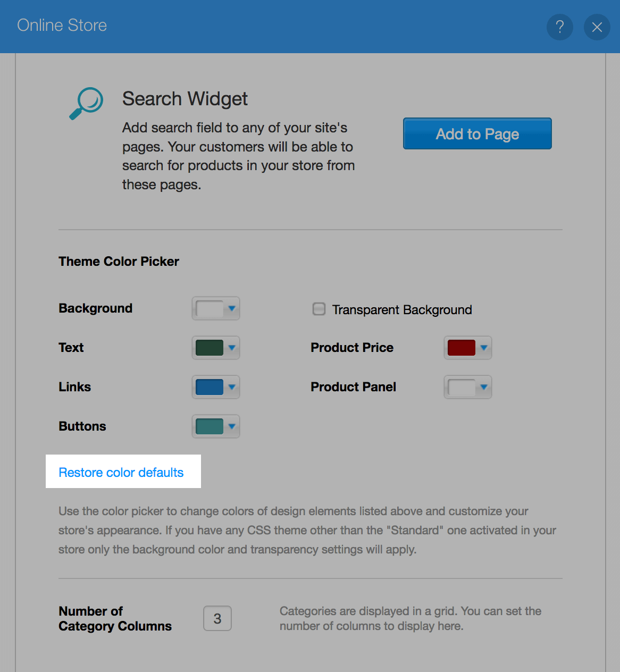Image resolution: width=620 pixels, height=672 pixels.
Task: Open the Text color dropdown arrow
Action: [232, 348]
